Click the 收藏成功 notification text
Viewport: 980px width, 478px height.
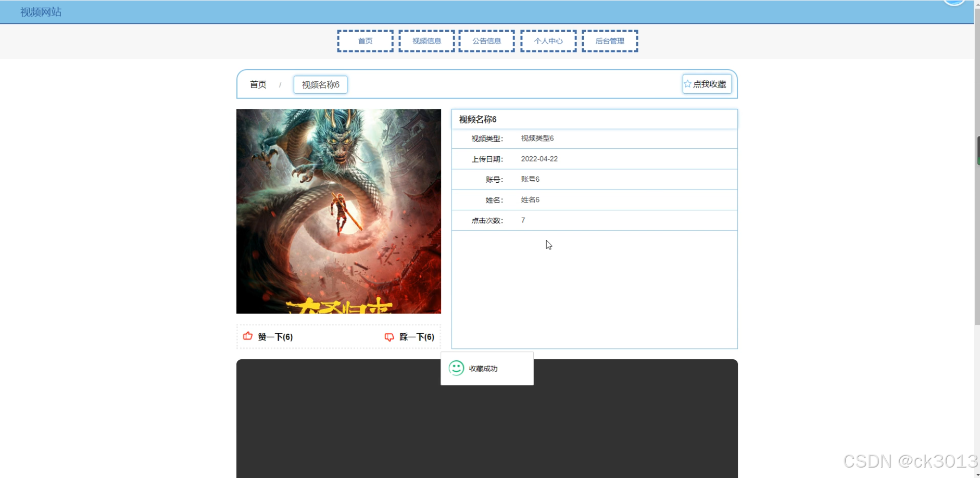pyautogui.click(x=483, y=369)
